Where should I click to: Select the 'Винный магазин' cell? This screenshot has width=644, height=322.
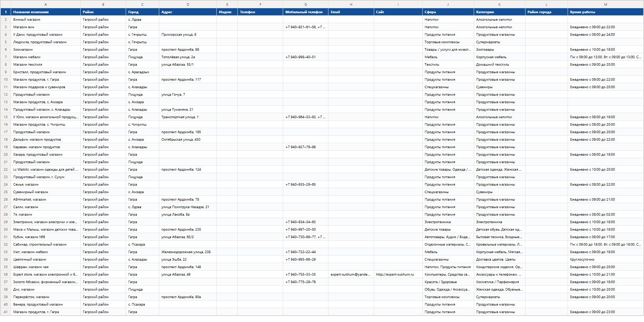click(46, 20)
